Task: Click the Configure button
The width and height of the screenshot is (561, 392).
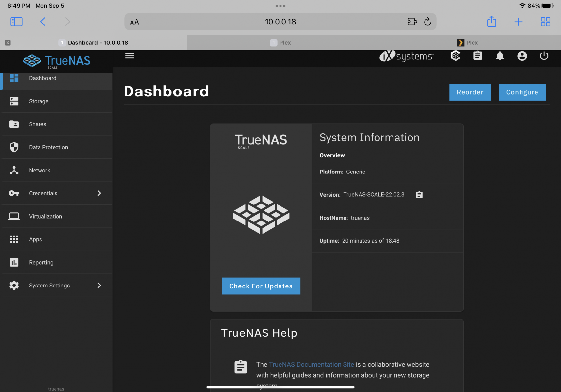Action: pos(522,92)
